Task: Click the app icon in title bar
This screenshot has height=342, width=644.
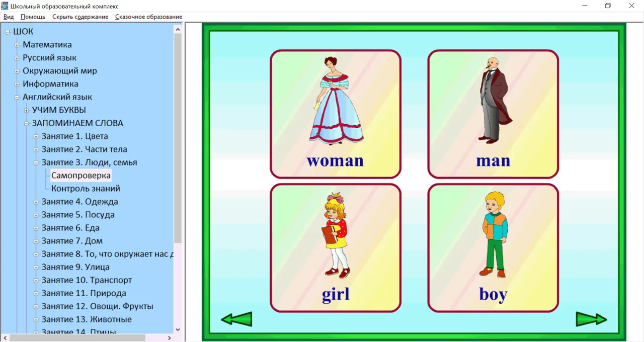Action: 5,6
